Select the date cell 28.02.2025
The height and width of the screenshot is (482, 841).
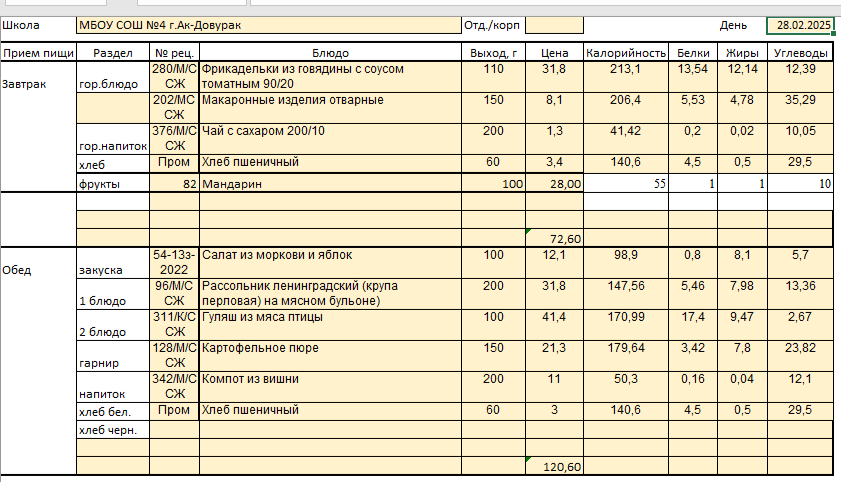tap(800, 25)
